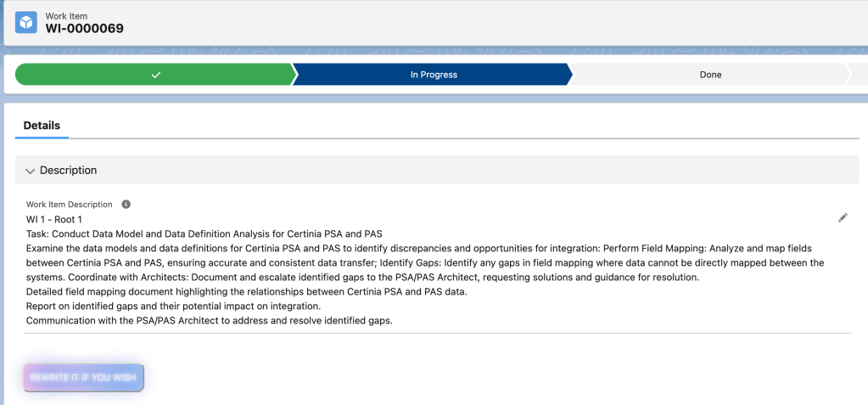The image size is (868, 405).
Task: Click the green checkmark completed stage
Action: (x=154, y=75)
